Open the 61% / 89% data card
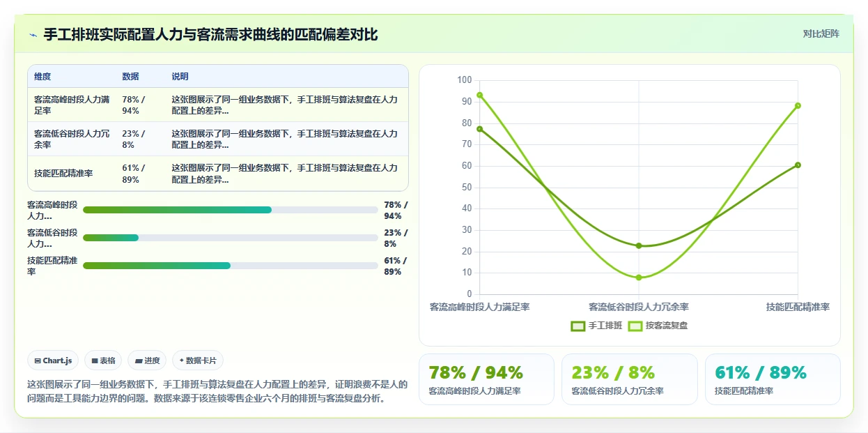 click(x=773, y=379)
